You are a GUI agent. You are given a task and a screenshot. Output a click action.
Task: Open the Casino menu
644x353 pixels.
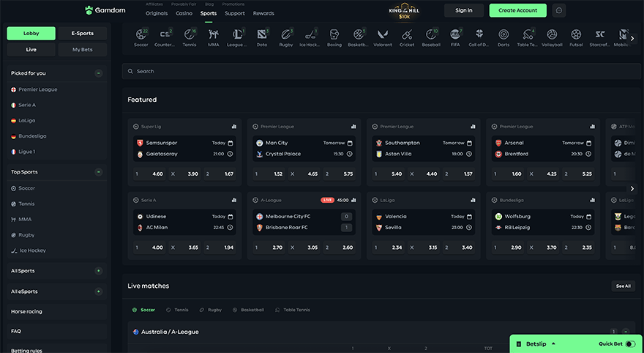[x=184, y=13]
